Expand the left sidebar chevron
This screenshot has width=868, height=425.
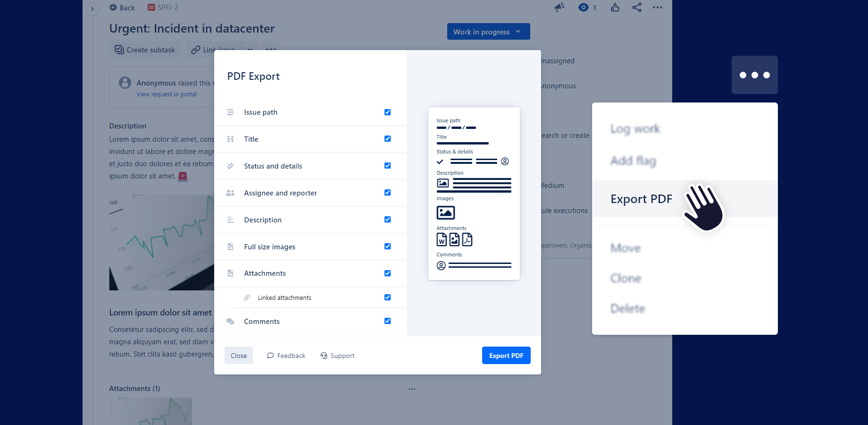[x=92, y=9]
